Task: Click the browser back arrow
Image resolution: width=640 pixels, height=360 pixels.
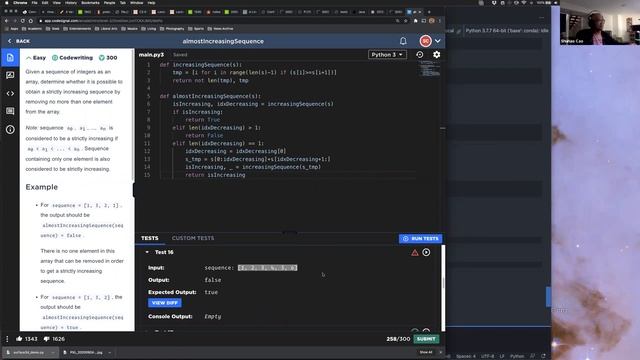Action: [x=7, y=20]
